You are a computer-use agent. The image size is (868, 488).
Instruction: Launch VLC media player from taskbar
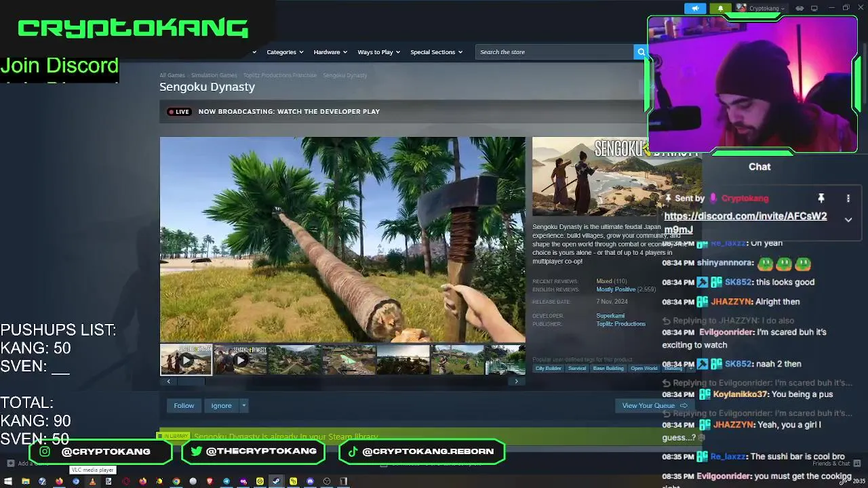click(x=92, y=481)
